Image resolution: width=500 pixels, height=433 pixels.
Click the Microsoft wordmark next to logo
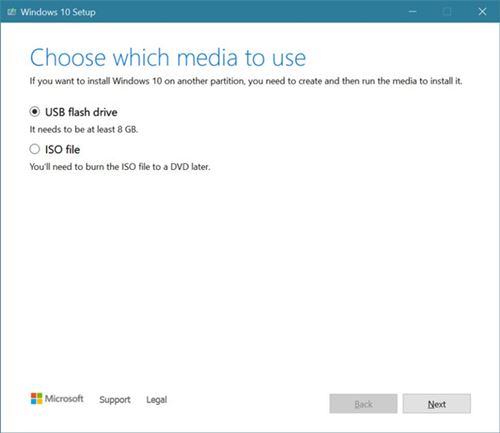(64, 398)
